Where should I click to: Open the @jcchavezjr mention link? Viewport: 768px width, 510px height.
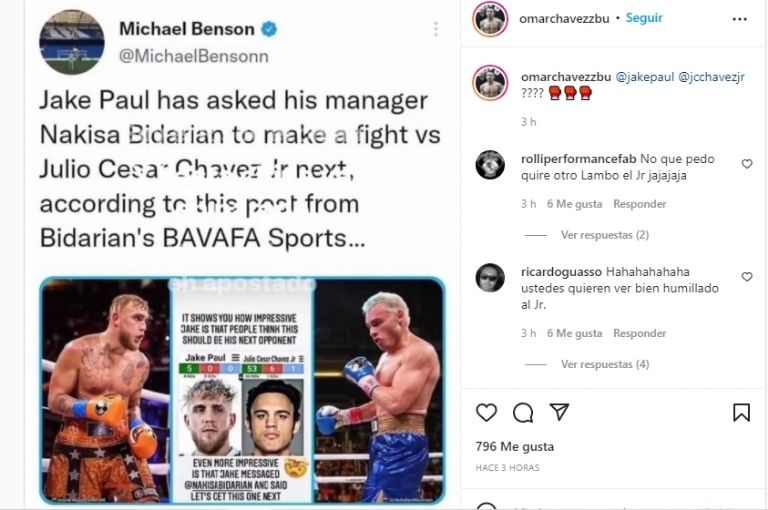tap(711, 77)
